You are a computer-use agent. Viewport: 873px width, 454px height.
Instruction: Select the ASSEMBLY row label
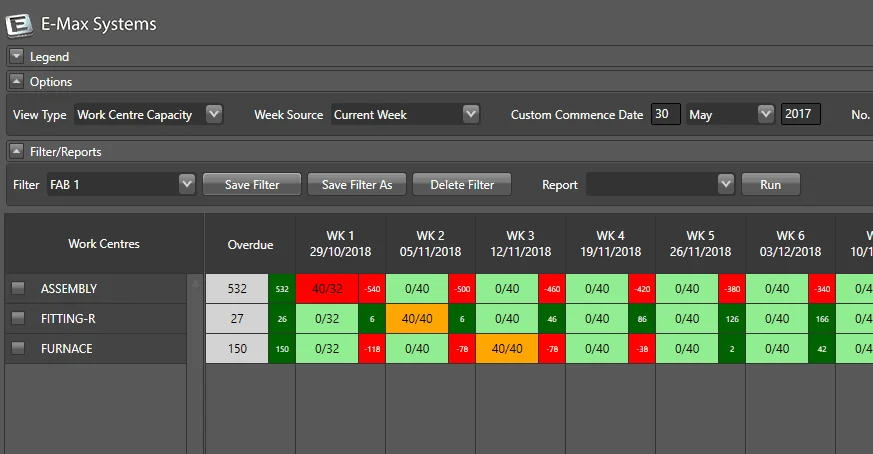point(69,289)
